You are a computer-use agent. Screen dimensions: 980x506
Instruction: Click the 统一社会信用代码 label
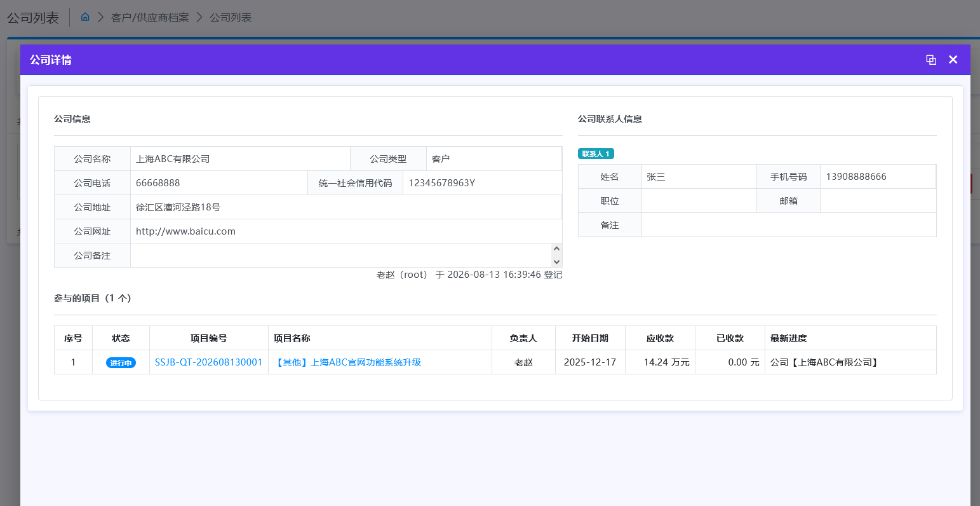[356, 183]
